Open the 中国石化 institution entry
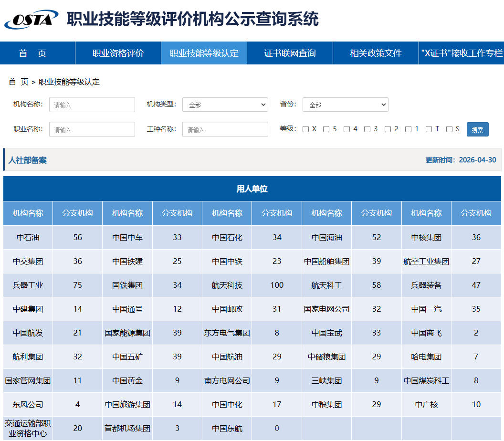 (x=227, y=238)
